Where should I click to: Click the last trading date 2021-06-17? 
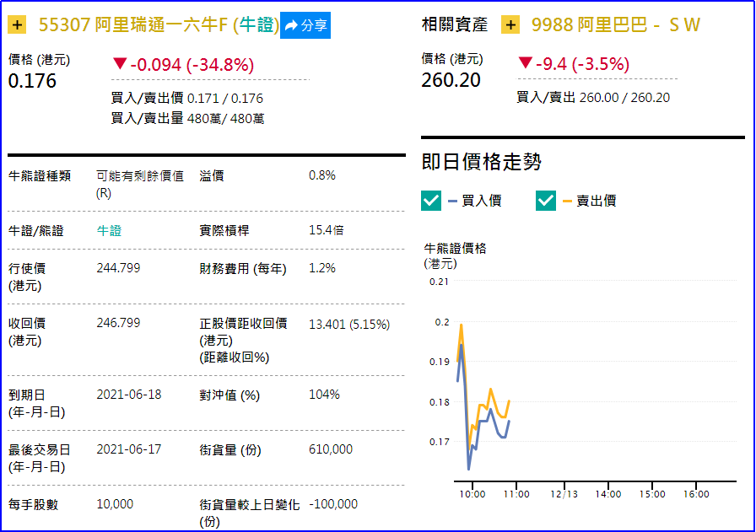coord(129,449)
